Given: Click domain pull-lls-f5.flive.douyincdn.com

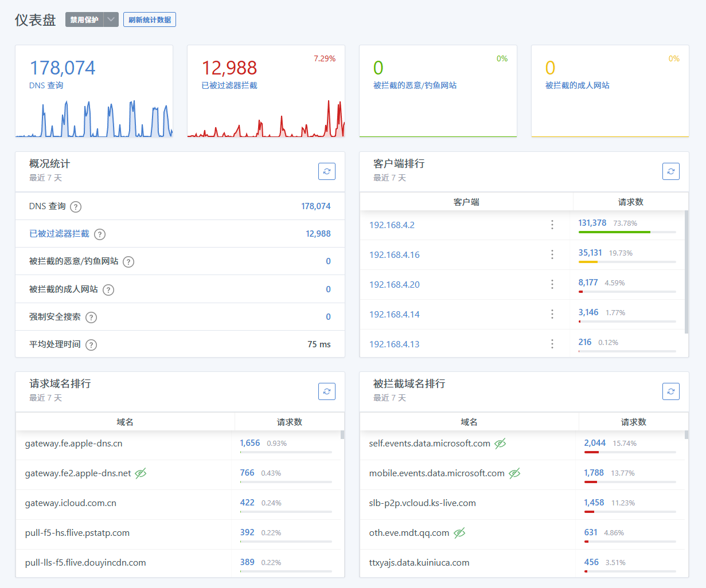Looking at the screenshot, I should tap(85, 563).
